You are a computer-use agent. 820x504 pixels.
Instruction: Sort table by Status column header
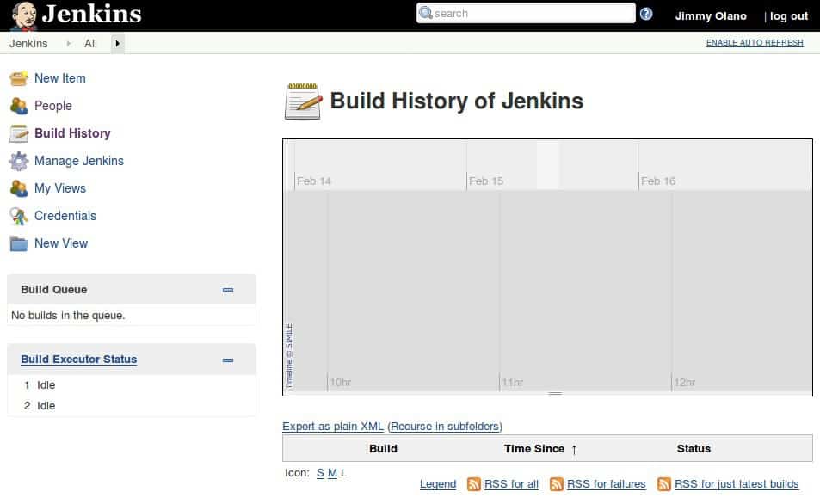(x=694, y=449)
